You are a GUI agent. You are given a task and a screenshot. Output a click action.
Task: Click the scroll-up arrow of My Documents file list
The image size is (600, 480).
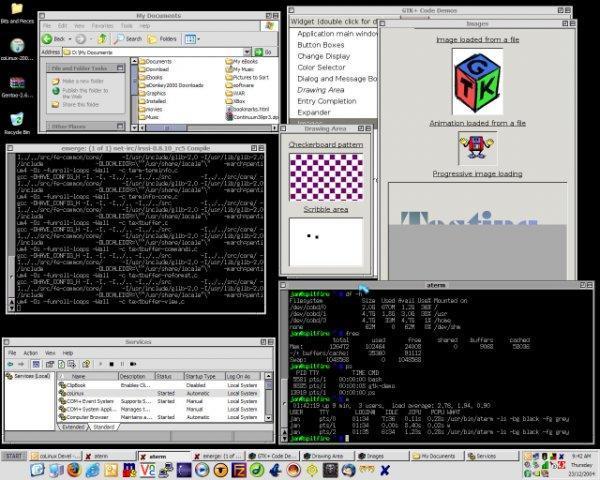[x=134, y=61]
